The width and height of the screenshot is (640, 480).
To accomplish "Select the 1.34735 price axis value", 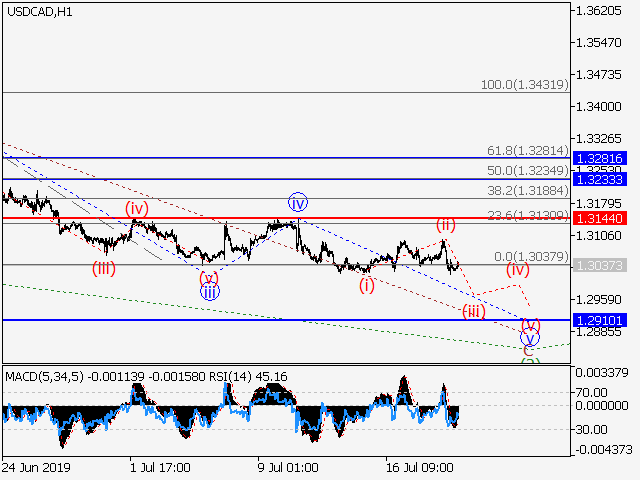I will click(x=598, y=75).
